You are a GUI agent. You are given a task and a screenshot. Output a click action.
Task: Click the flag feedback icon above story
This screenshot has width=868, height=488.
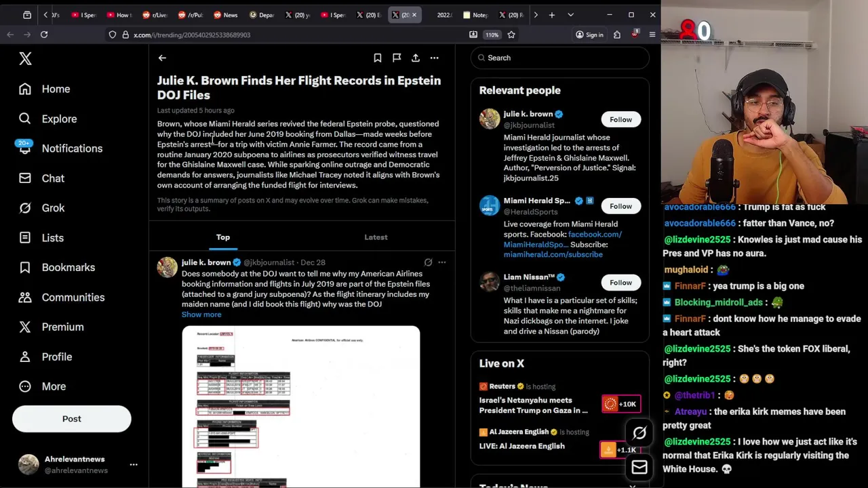click(397, 58)
